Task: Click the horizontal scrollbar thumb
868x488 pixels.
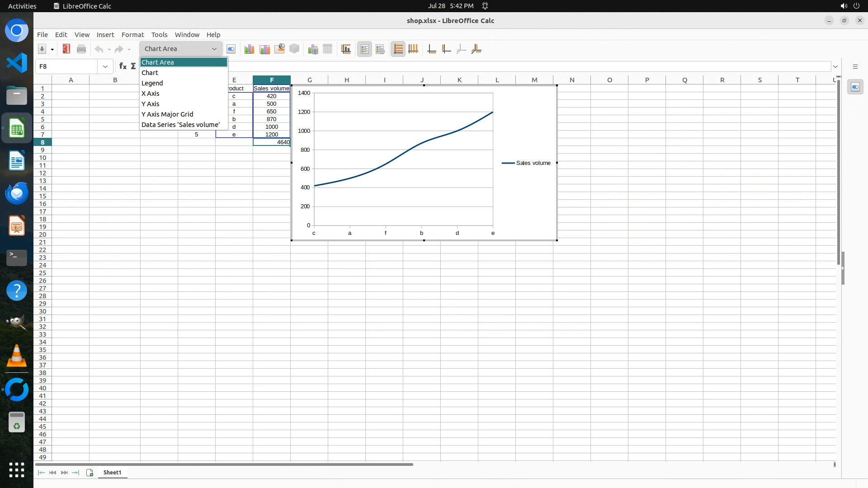Action: click(x=224, y=464)
